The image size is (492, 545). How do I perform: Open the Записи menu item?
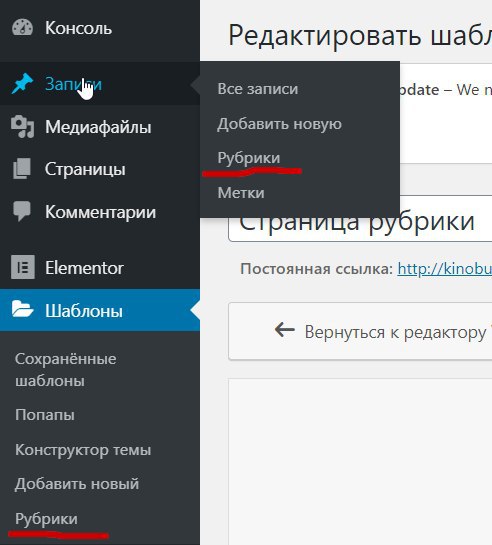[x=100, y=84]
